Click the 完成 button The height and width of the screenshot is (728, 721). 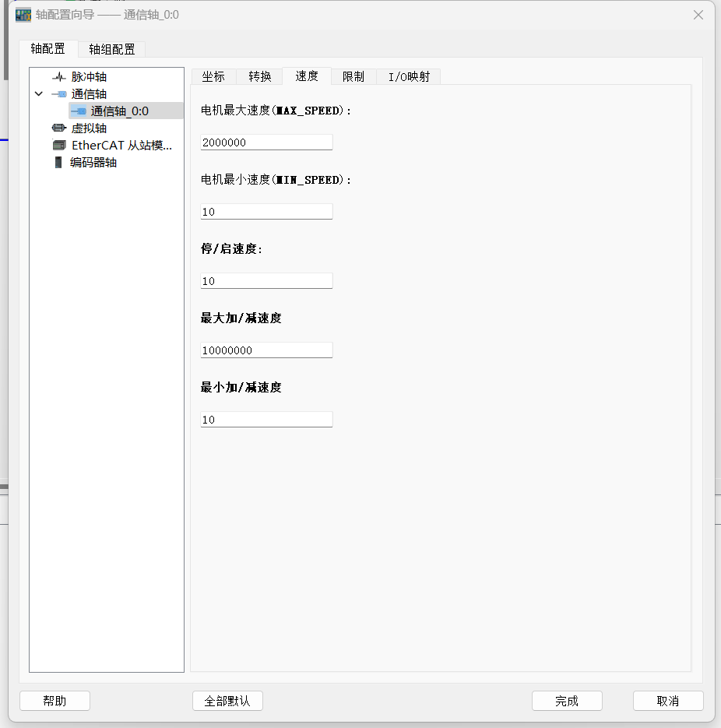(567, 701)
